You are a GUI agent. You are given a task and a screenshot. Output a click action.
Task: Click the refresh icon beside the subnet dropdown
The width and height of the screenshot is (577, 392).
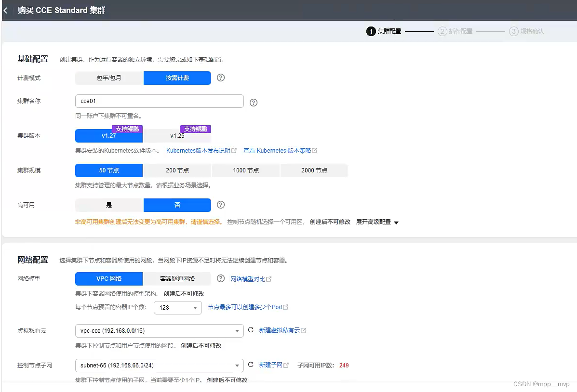click(x=250, y=365)
